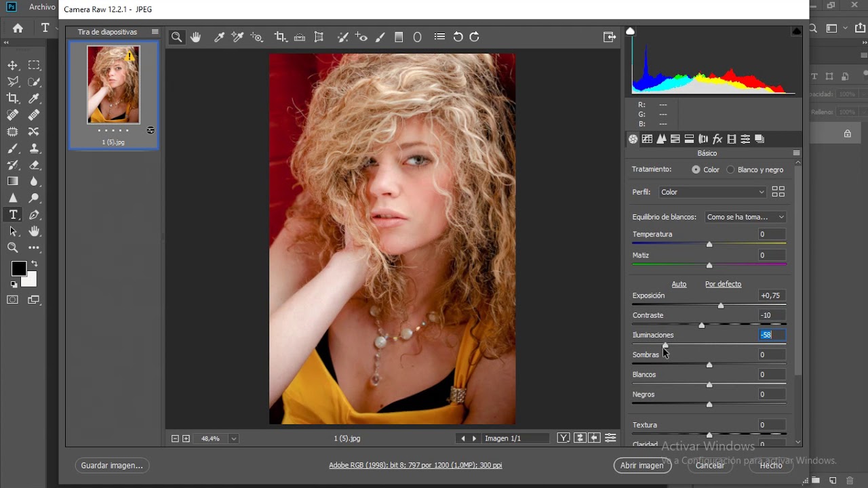
Task: Select the Color treatment radio button
Action: point(696,169)
